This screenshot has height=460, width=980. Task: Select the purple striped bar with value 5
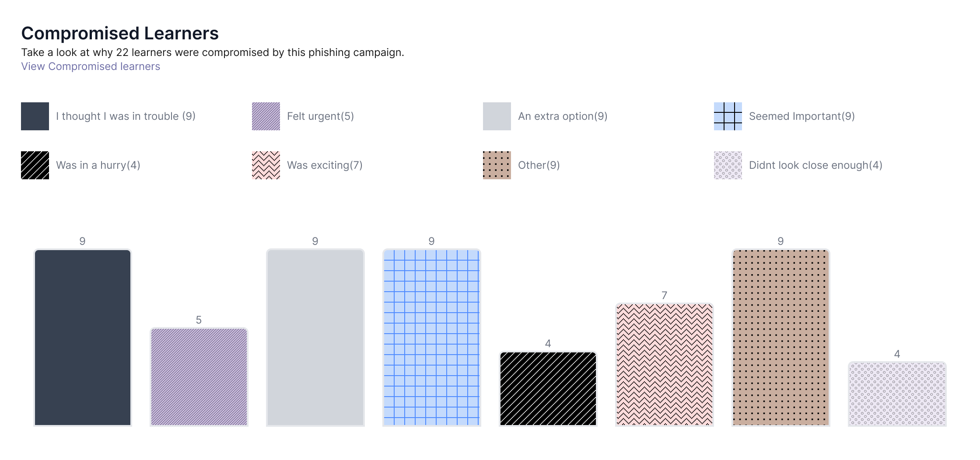(199, 377)
